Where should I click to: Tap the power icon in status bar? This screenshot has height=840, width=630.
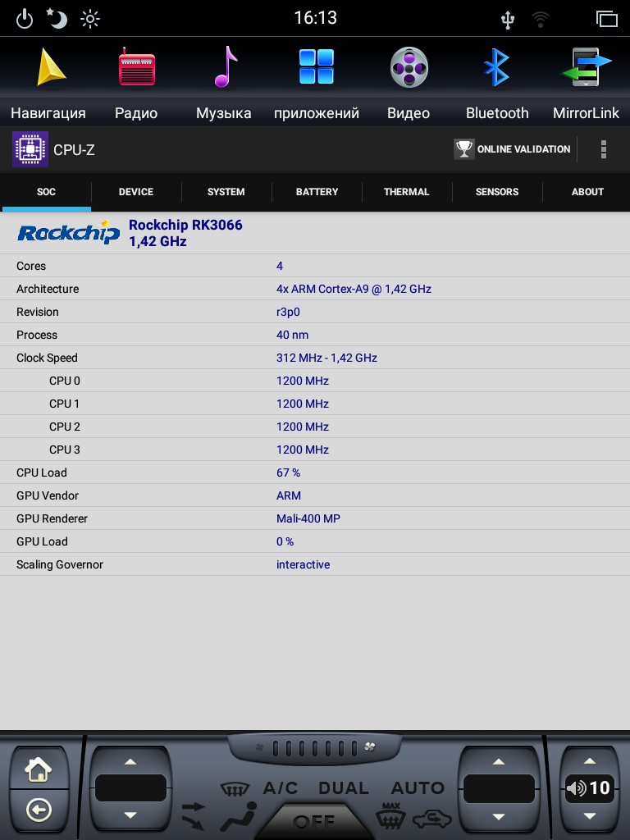tap(24, 20)
